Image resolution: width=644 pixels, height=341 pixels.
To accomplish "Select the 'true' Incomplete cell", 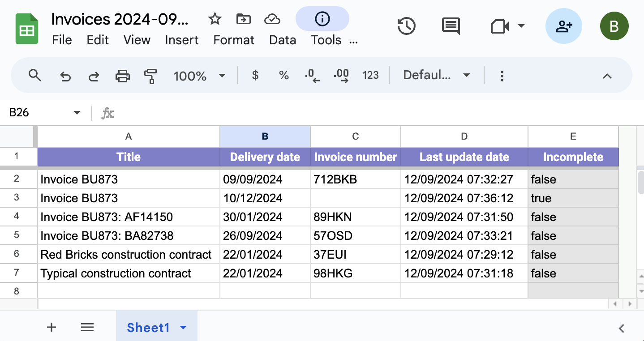I will tap(573, 198).
